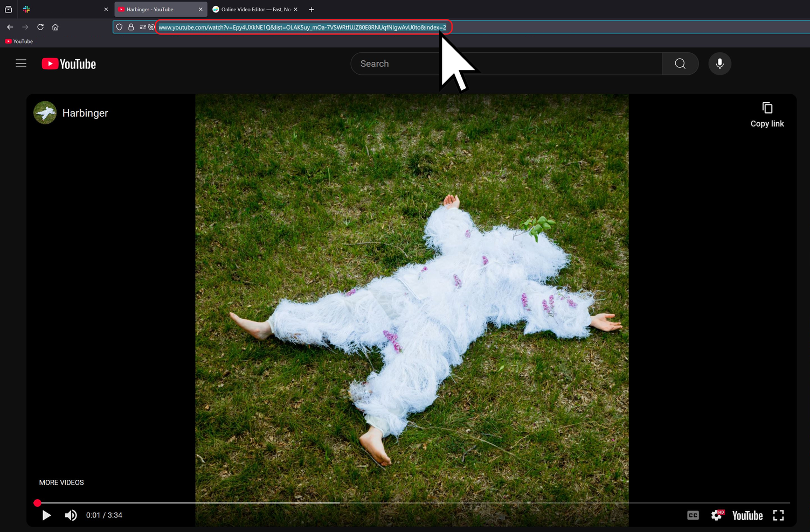Reload the page
This screenshot has width=810, height=532.
[40, 27]
